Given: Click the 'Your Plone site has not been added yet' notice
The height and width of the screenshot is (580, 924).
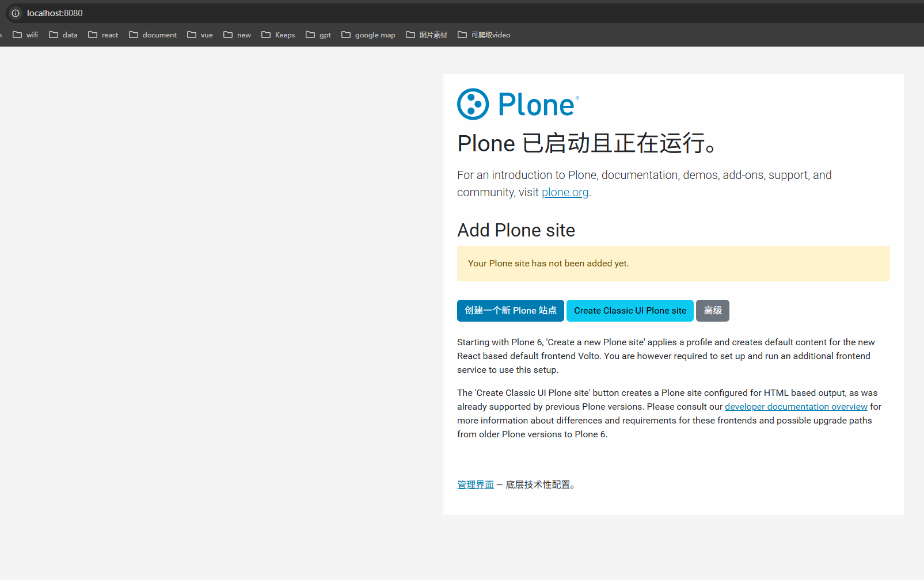Looking at the screenshot, I should pos(674,264).
